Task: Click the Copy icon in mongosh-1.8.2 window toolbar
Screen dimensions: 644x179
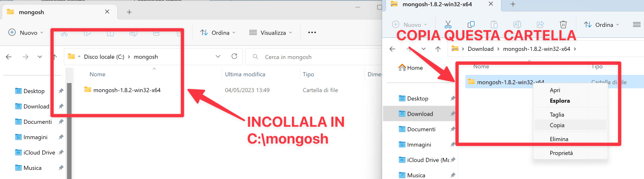Action: coord(471,24)
